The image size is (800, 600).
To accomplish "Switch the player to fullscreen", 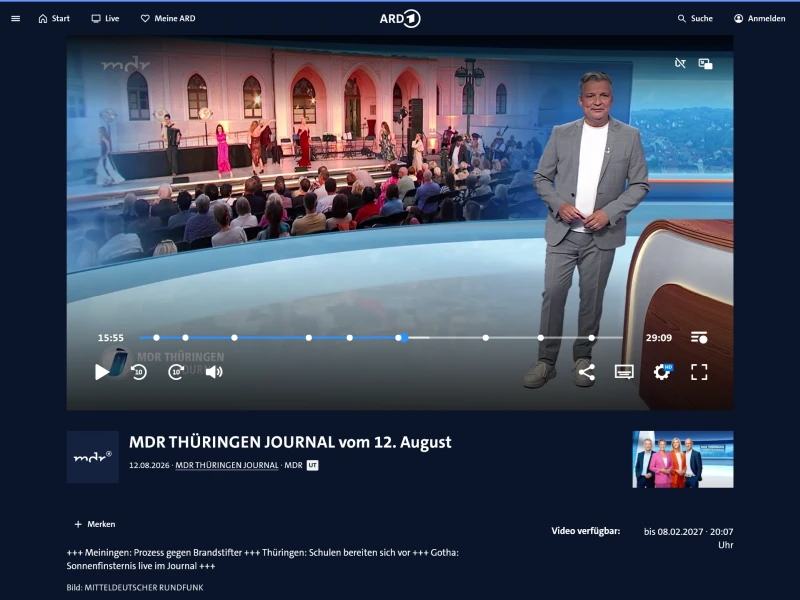I will pos(699,372).
